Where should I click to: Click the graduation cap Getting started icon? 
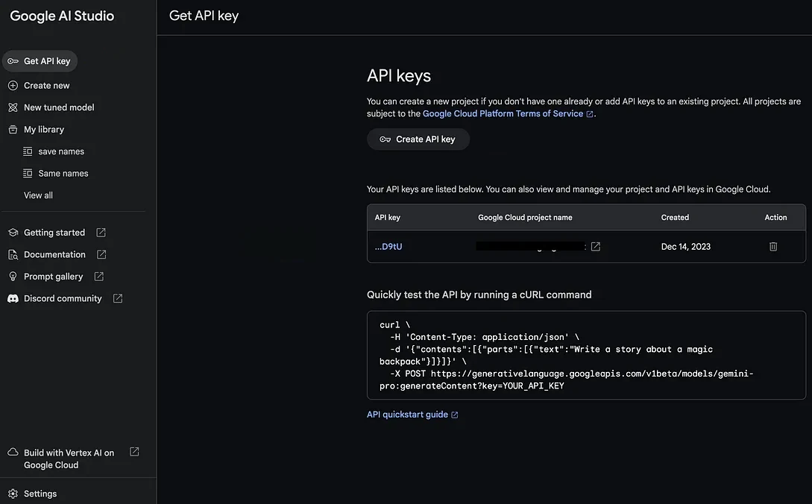click(13, 233)
